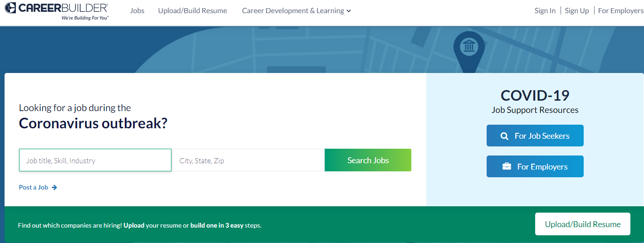Click briefcase icon in For Employers button
The height and width of the screenshot is (243, 644).
point(507,166)
